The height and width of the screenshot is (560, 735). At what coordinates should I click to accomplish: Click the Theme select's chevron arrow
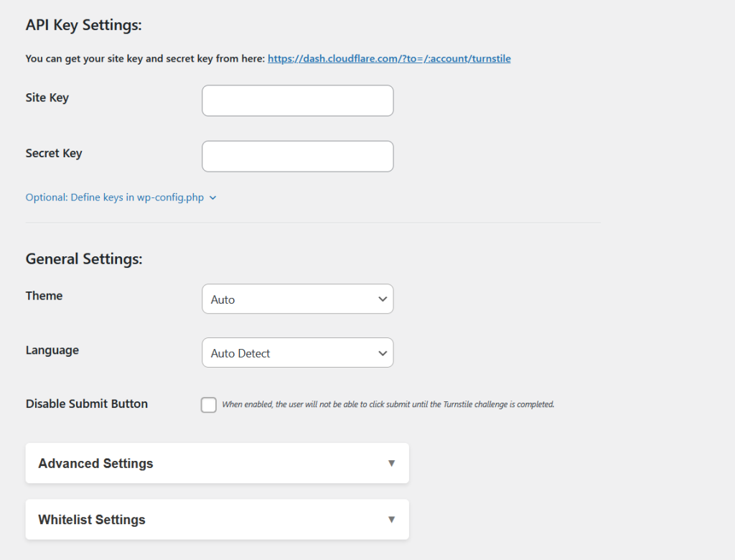[x=383, y=299]
